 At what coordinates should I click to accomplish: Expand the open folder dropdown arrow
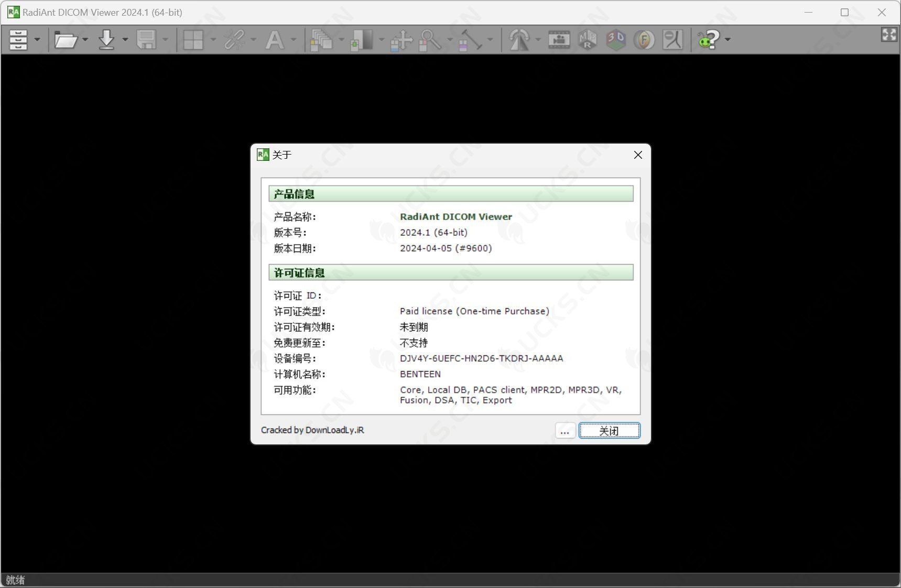pos(85,40)
